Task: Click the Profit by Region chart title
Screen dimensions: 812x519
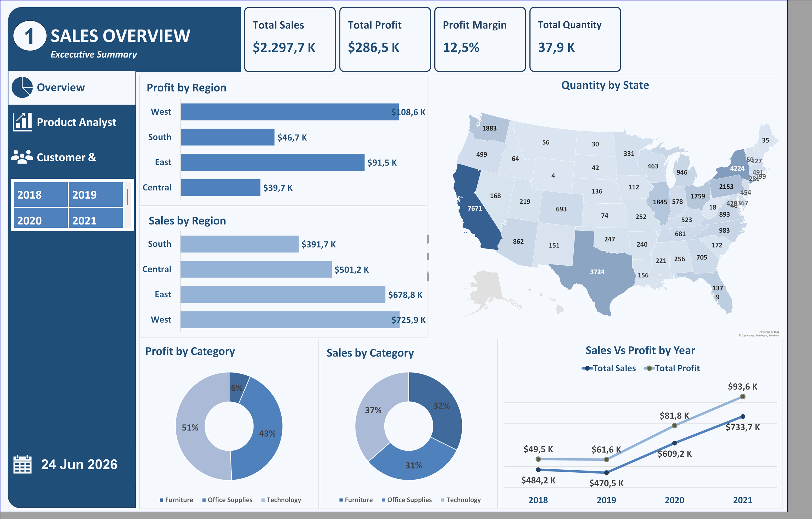Action: coord(187,88)
